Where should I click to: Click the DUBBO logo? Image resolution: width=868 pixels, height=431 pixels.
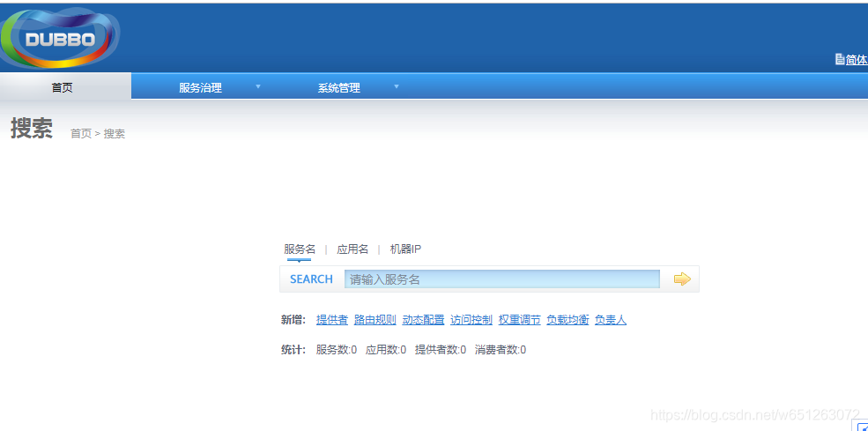click(60, 38)
